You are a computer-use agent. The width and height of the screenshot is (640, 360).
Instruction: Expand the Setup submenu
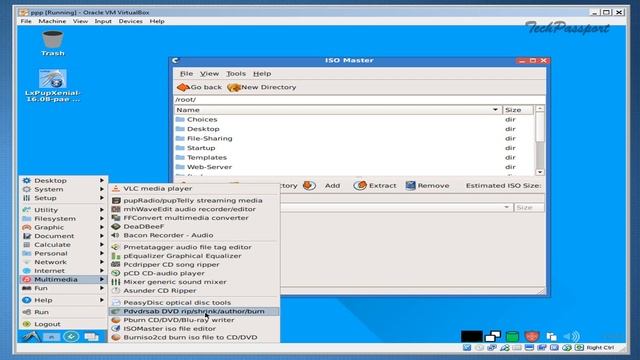pos(63,198)
